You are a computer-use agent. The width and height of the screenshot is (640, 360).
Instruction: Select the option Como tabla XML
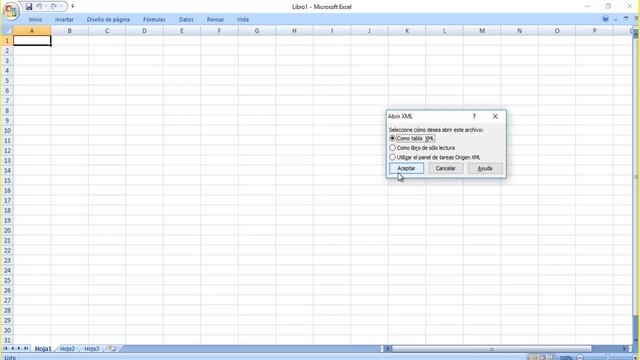(x=412, y=138)
